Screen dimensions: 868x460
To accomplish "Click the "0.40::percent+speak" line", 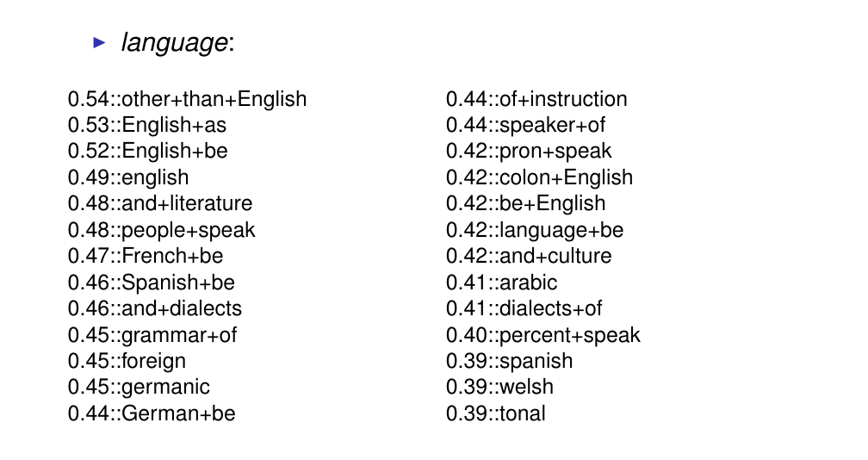I will tap(542, 335).
